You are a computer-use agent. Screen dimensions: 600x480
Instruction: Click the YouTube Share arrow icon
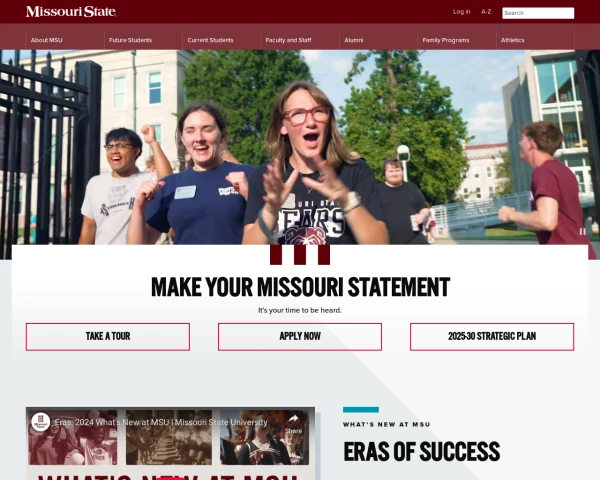click(x=293, y=420)
